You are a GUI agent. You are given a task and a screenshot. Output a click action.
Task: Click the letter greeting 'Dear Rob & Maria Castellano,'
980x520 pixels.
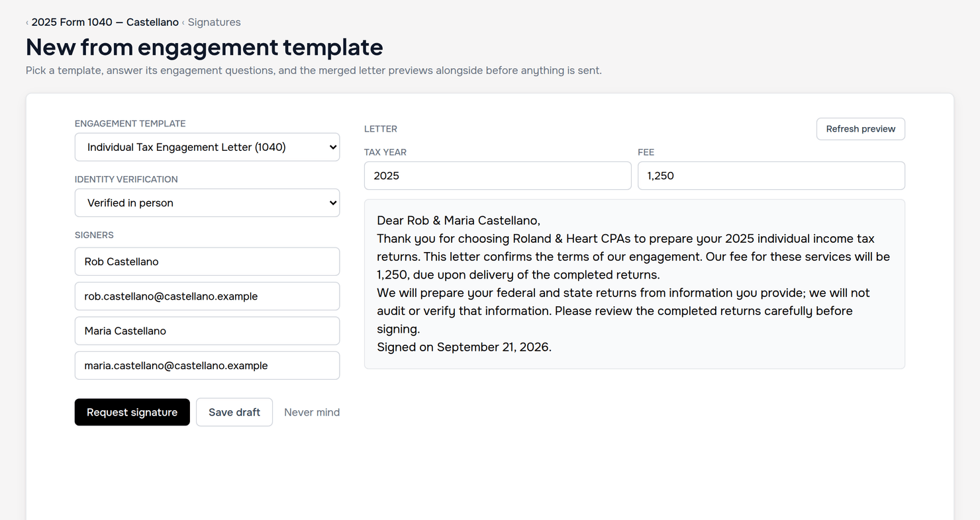(x=458, y=220)
